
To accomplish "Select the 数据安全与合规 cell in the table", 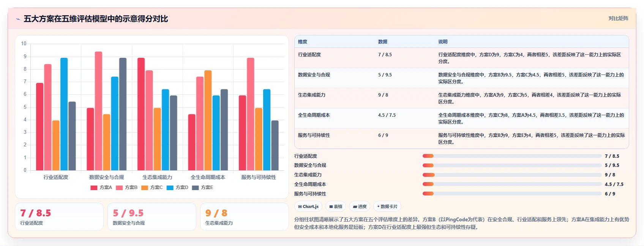I will [314, 75].
